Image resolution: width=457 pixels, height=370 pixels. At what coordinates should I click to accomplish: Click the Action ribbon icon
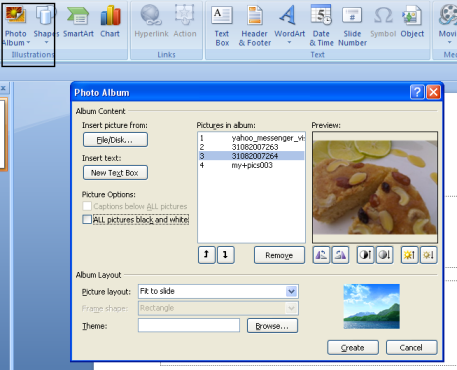pyautogui.click(x=185, y=22)
